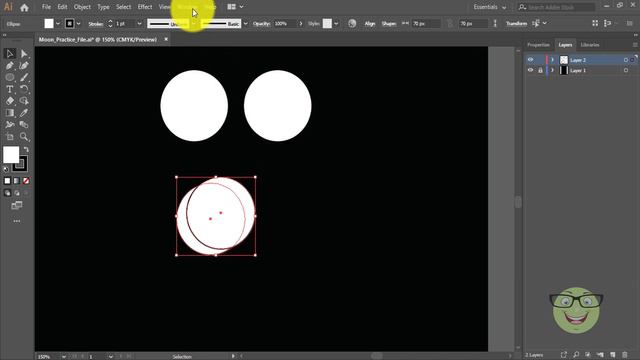
Task: Select the Pen tool
Action: [10, 65]
